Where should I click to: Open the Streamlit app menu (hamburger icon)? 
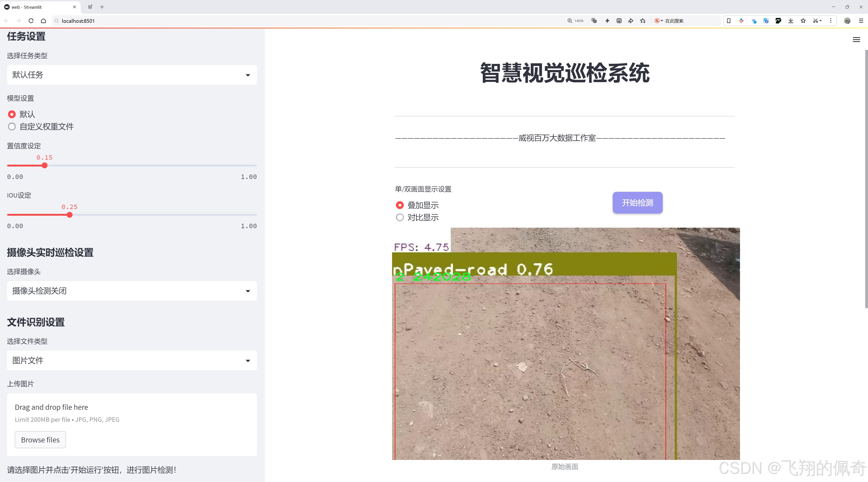click(x=856, y=39)
